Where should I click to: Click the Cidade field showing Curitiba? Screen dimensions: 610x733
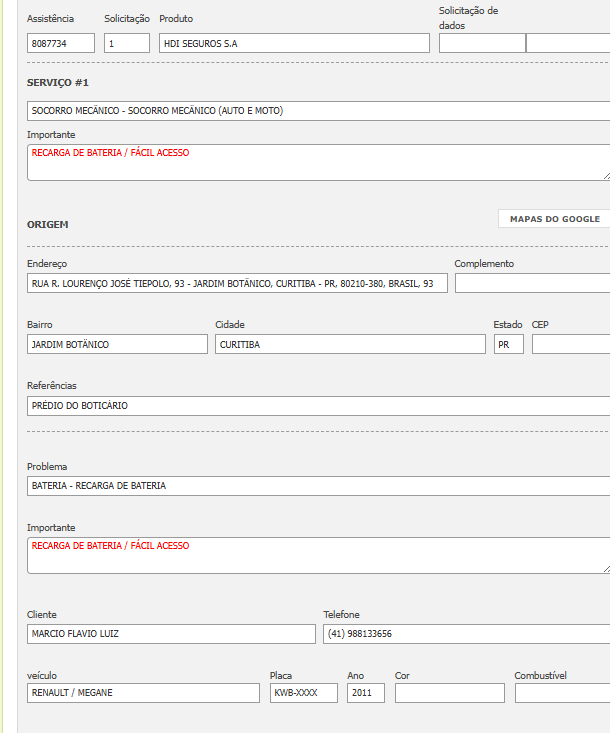click(x=350, y=344)
